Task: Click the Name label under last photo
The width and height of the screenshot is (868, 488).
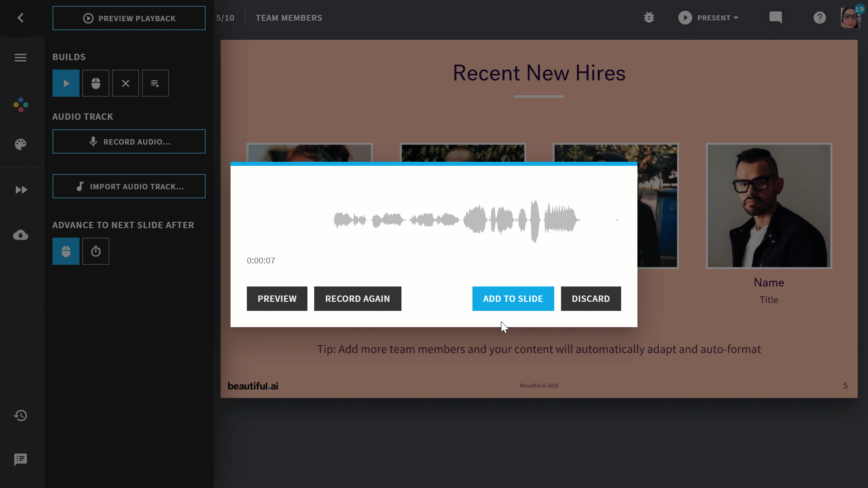Action: pyautogui.click(x=769, y=283)
